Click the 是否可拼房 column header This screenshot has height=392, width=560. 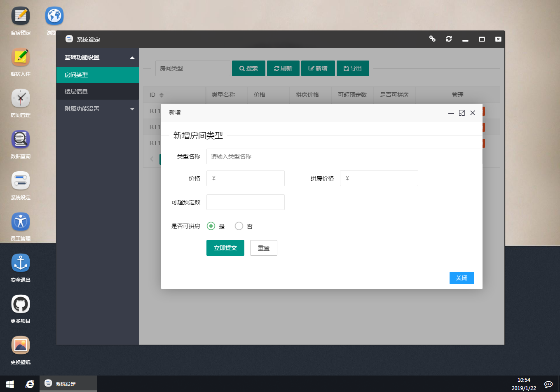tap(394, 95)
